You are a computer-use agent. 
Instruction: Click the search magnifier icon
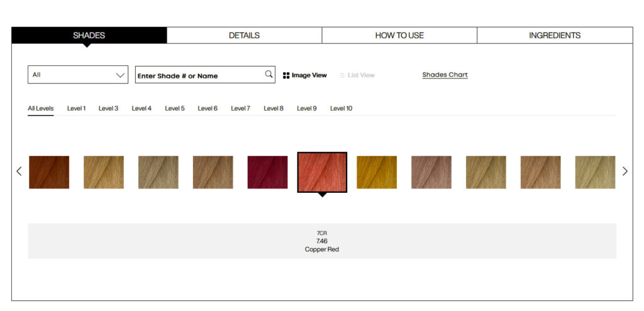pos(269,75)
